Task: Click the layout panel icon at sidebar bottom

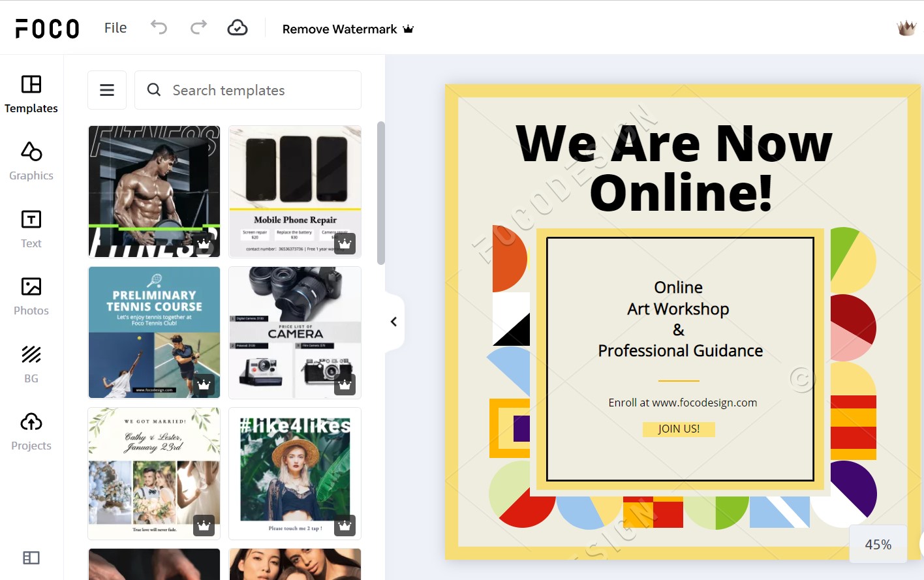Action: point(31,558)
